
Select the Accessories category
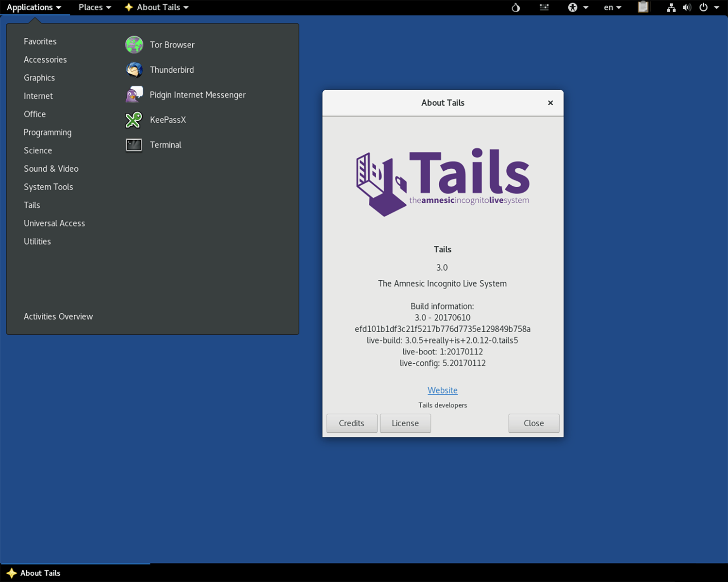point(45,60)
